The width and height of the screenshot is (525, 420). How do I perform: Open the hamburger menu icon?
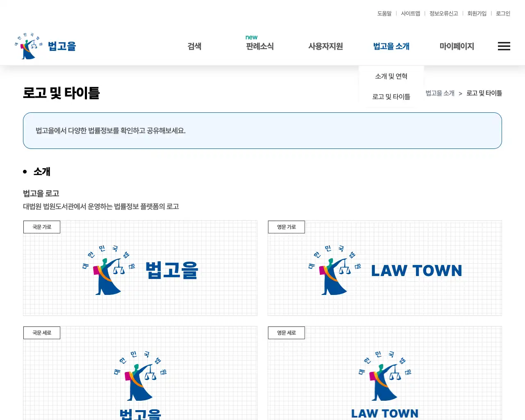click(x=504, y=46)
